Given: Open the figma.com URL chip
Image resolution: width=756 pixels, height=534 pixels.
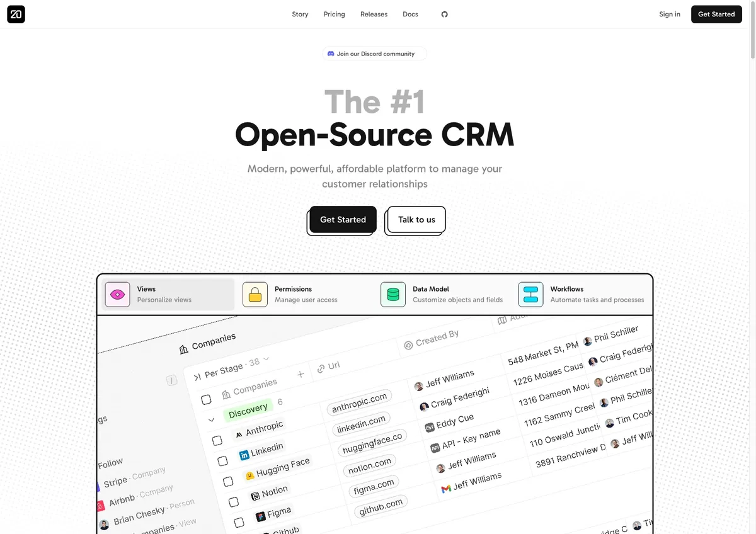Looking at the screenshot, I should [374, 487].
